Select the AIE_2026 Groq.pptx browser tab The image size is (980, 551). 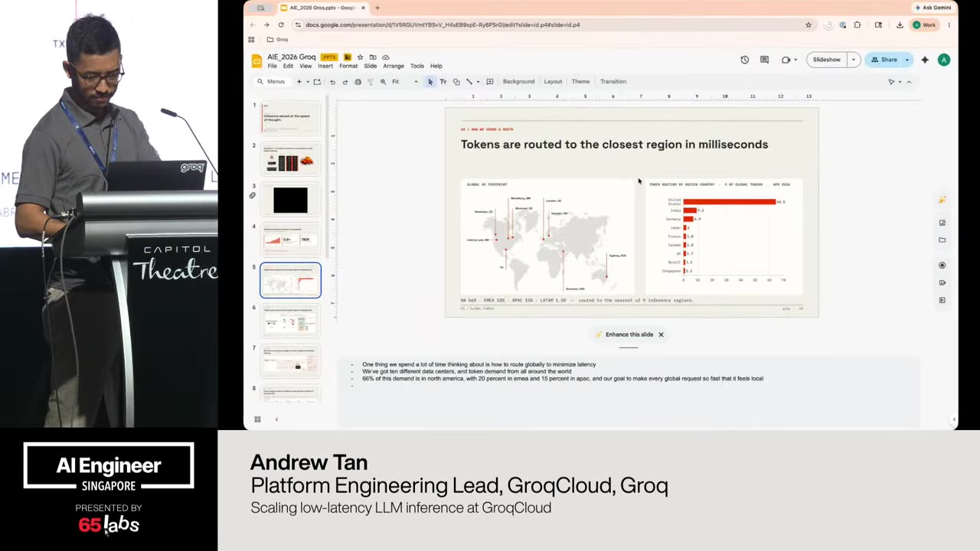click(322, 8)
